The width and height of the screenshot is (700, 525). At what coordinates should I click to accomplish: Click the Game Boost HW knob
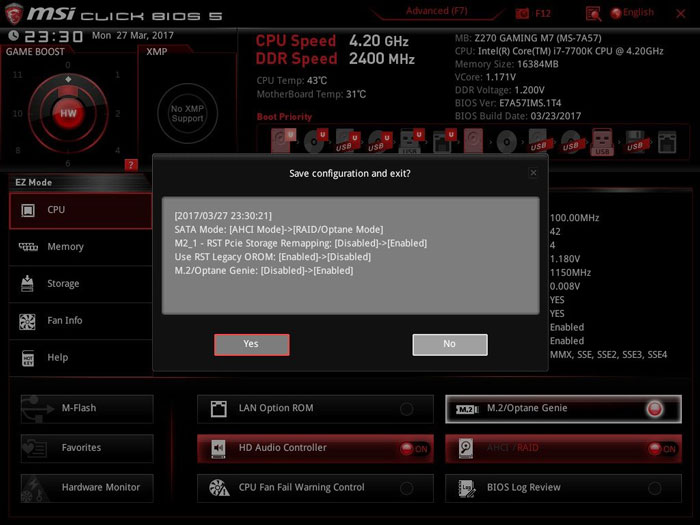(68, 113)
